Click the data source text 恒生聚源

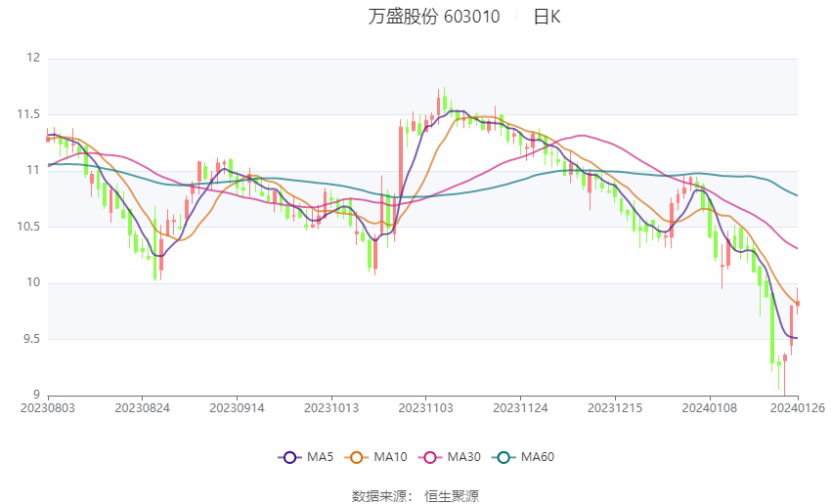(452, 496)
